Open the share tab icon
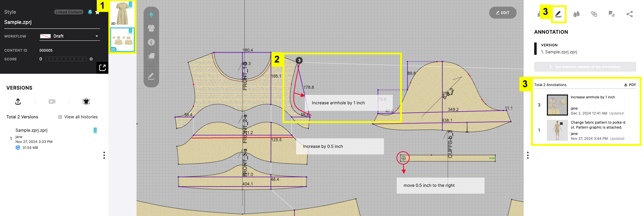Screen dimensions: 644x216 tap(630, 14)
